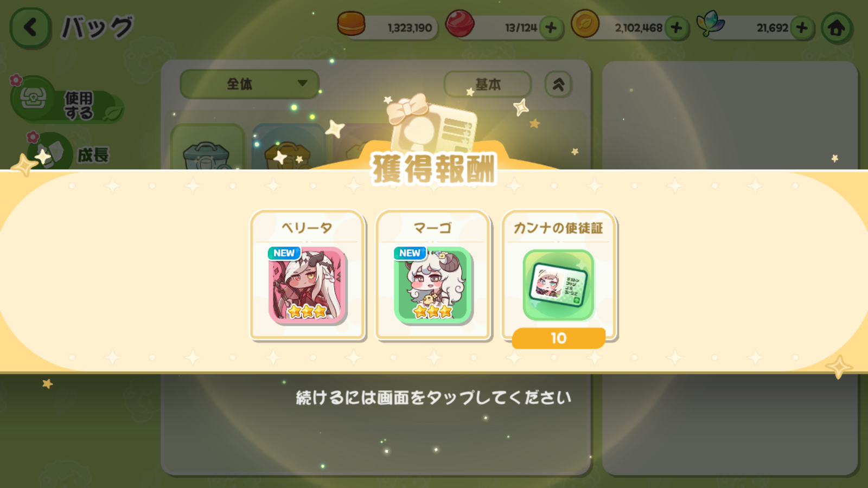Screen dimensions: 868x488
Task: Tap the back arrow button
Action: tap(30, 28)
